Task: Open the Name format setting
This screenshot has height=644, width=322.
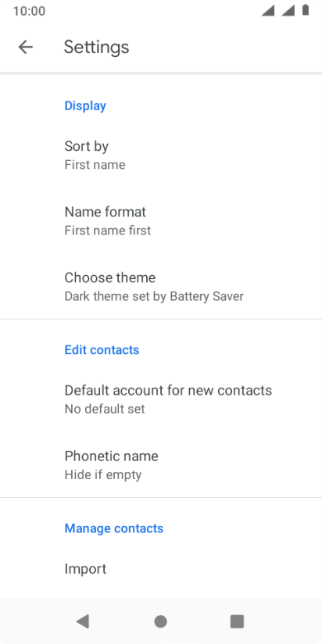Action: click(x=161, y=221)
